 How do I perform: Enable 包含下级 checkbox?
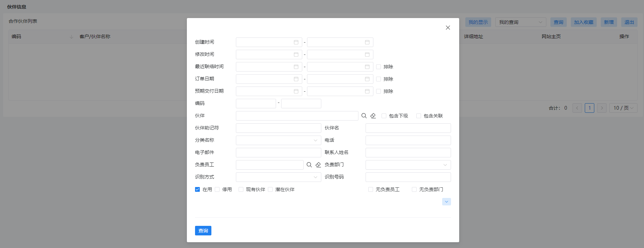tap(384, 116)
